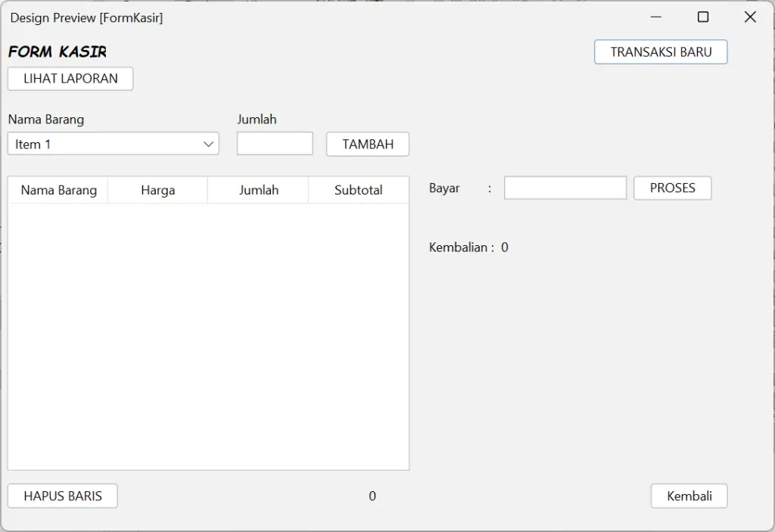Close the Design Preview window

click(x=750, y=17)
